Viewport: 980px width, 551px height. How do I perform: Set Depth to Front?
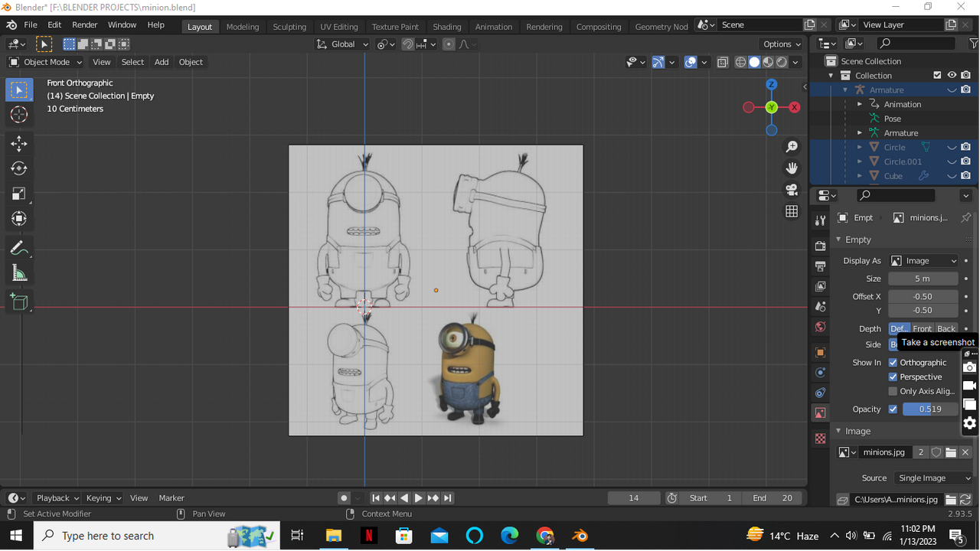(922, 329)
